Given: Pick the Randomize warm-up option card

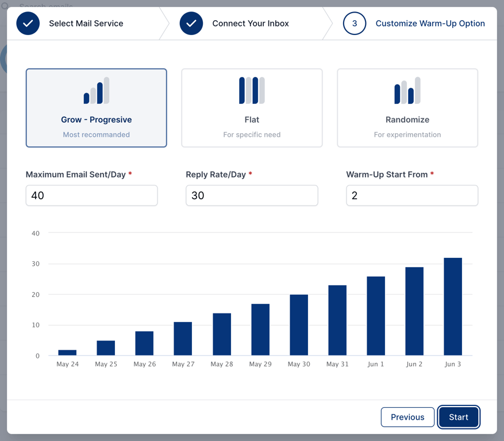Looking at the screenshot, I should pos(407,108).
